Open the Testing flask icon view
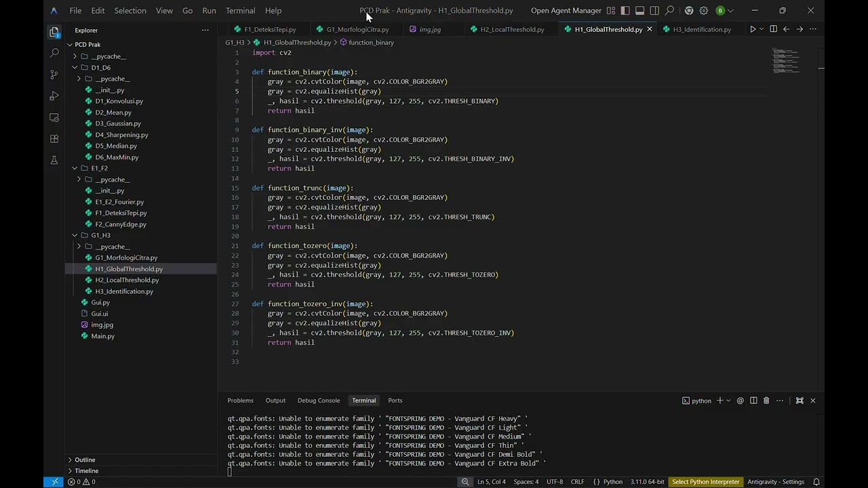868x488 pixels. (54, 161)
